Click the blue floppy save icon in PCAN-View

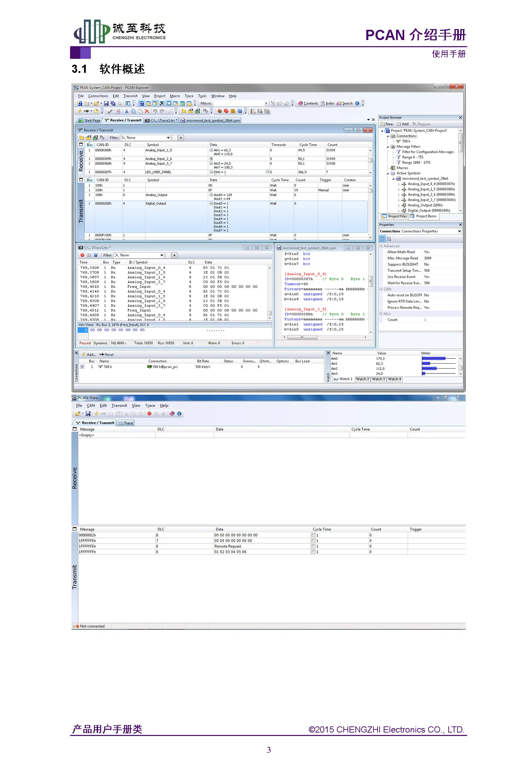coord(88,413)
